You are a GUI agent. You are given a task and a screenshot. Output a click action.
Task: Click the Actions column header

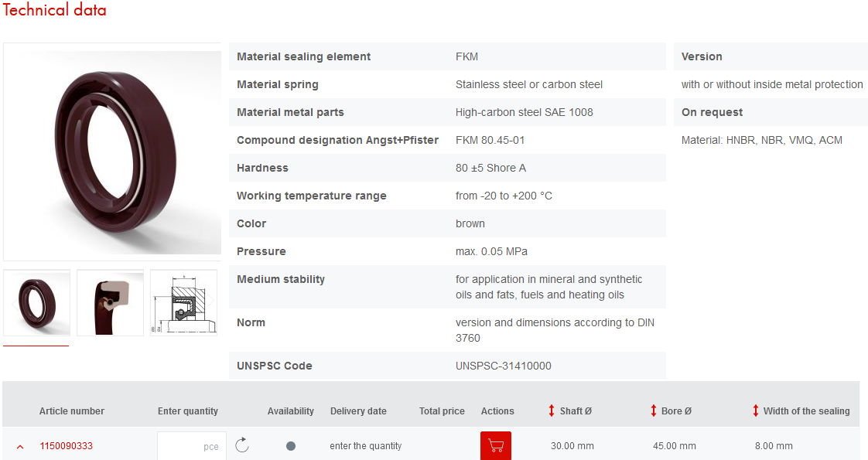tap(497, 411)
